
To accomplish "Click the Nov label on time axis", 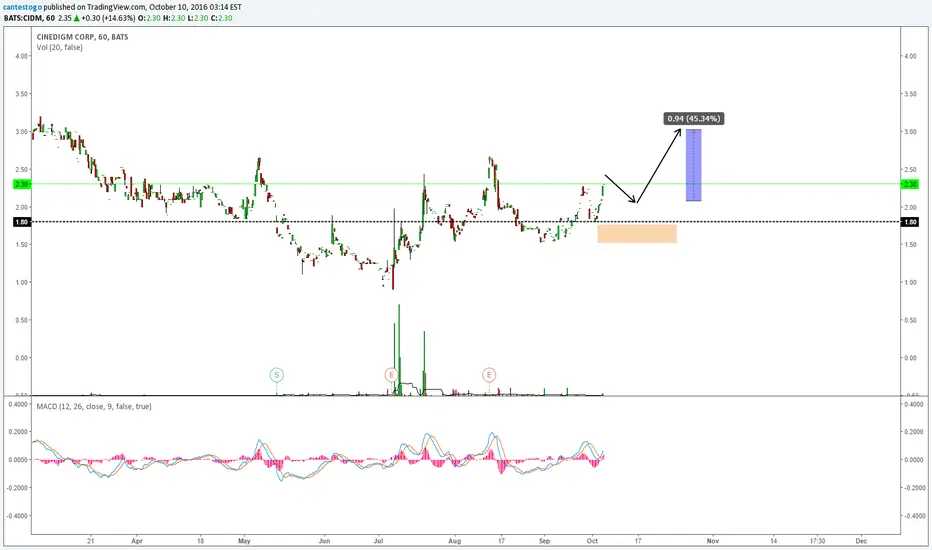I will coord(713,541).
